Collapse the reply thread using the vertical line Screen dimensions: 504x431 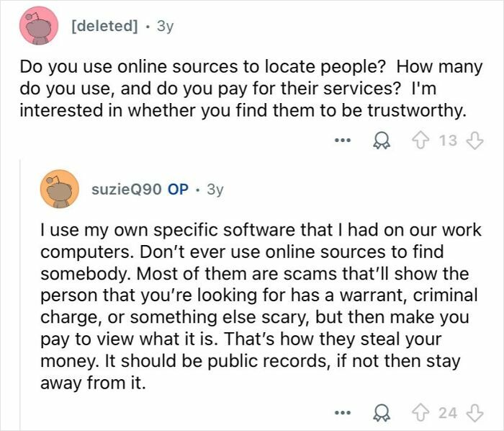click(21, 294)
